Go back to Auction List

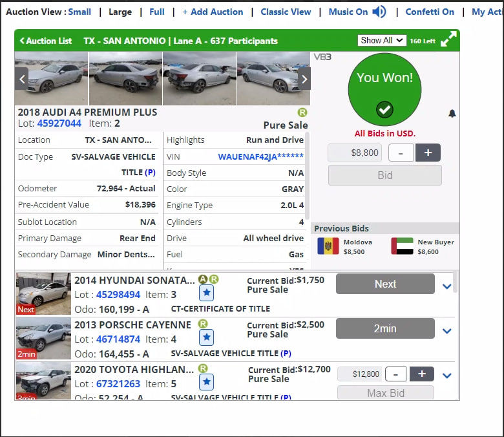click(46, 41)
